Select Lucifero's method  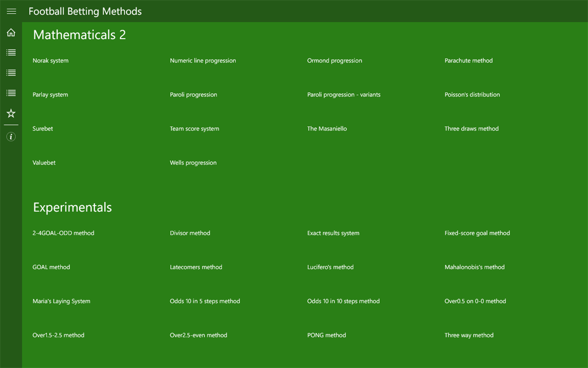[x=330, y=267]
